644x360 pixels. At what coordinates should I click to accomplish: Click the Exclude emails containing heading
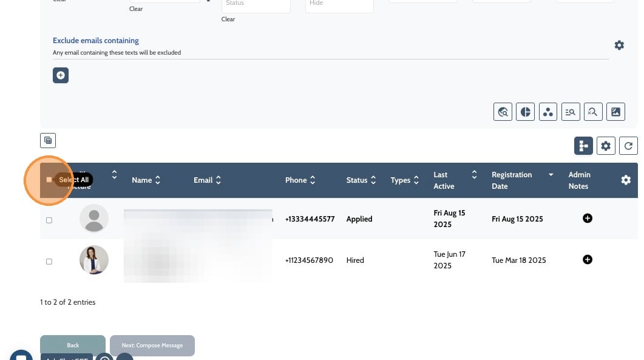[x=96, y=40]
